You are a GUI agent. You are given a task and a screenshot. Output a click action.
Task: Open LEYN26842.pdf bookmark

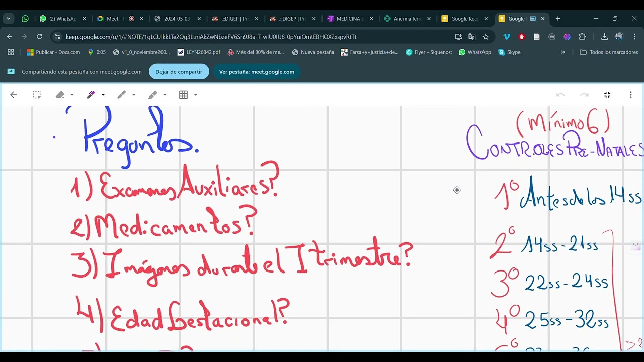[x=199, y=52]
